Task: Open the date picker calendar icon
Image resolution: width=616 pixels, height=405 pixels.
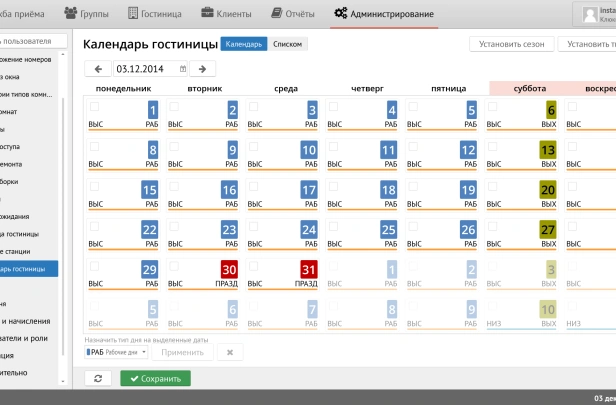Action: pos(182,69)
